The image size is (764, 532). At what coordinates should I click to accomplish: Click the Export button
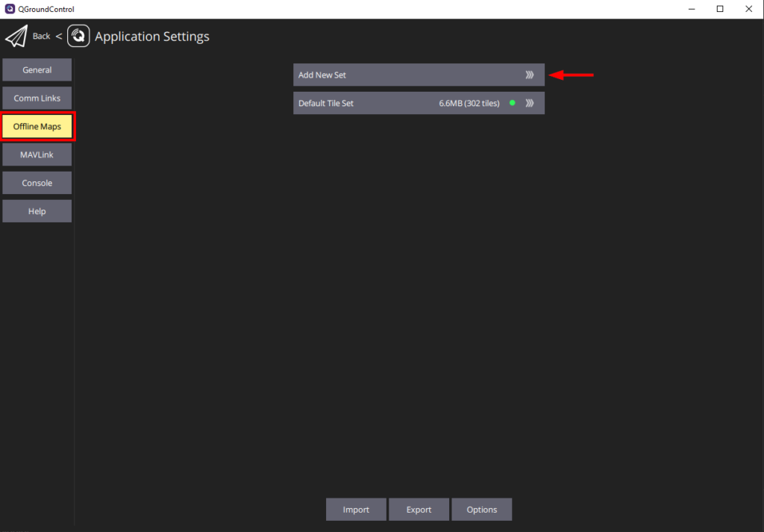(419, 509)
